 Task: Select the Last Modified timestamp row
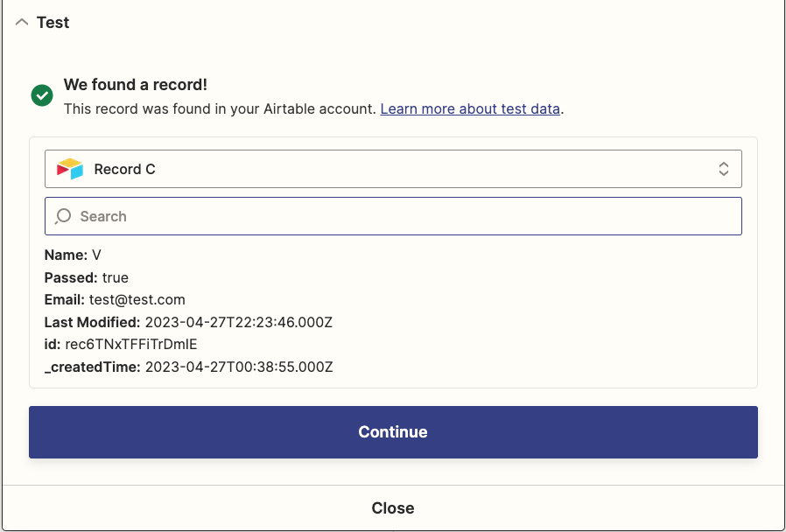[x=188, y=322]
